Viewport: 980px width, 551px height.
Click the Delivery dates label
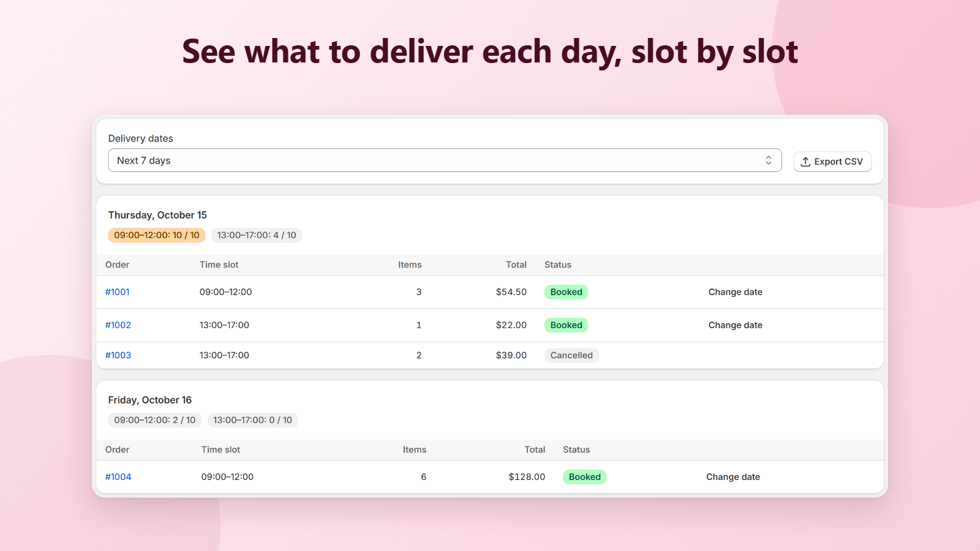tap(140, 138)
